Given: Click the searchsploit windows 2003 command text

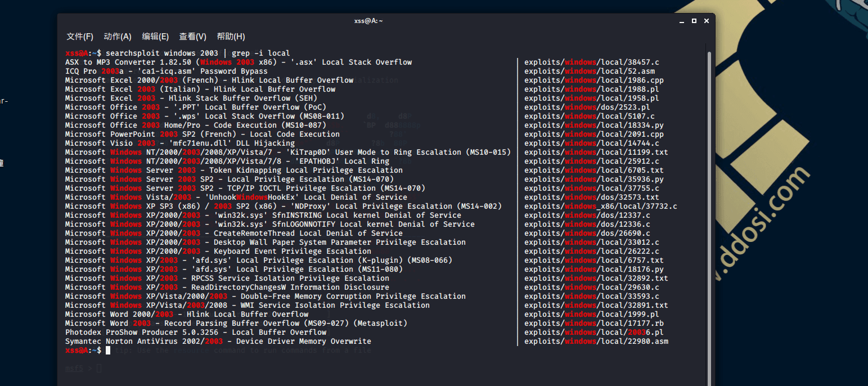Looking at the screenshot, I should pyautogui.click(x=198, y=53).
